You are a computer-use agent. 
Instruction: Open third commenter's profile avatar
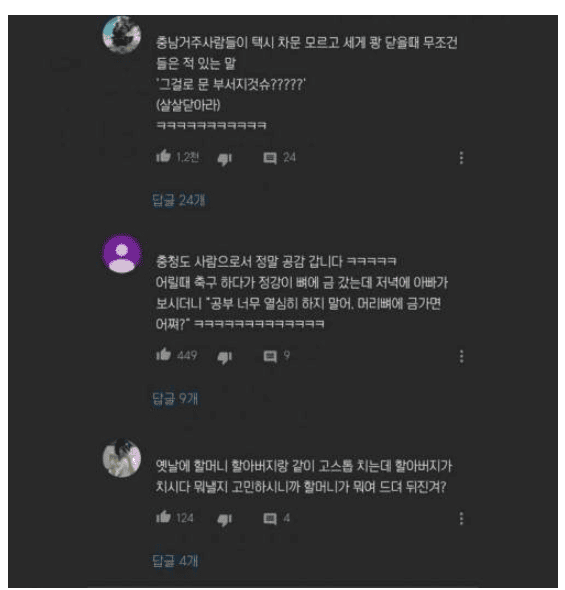[x=122, y=458]
